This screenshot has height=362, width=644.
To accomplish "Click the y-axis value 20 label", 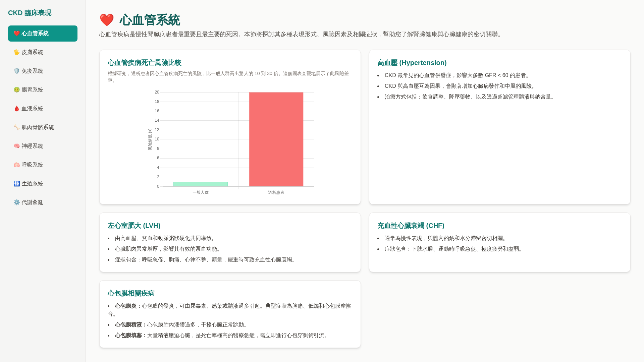I will (157, 92).
